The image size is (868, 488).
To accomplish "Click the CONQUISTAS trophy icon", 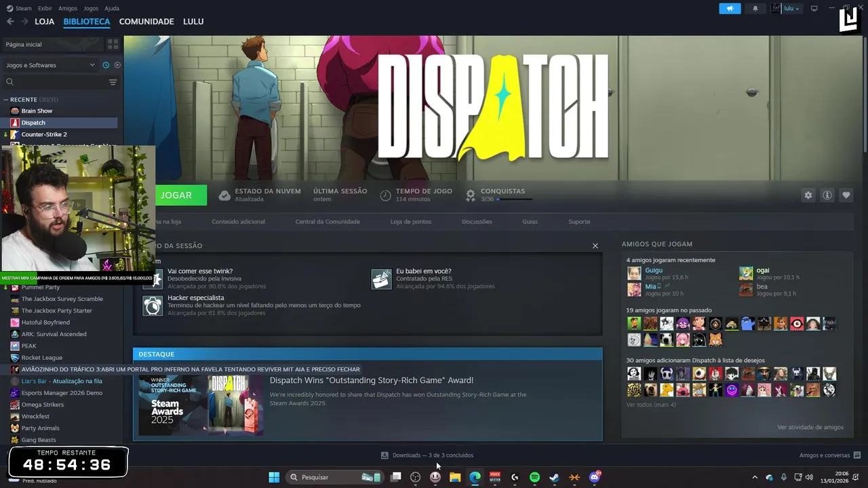I will 471,195.
